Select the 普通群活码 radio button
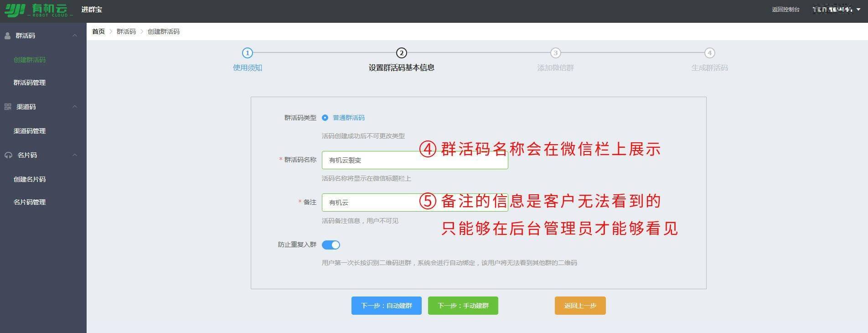Image resolution: width=868 pixels, height=333 pixels. tap(325, 118)
